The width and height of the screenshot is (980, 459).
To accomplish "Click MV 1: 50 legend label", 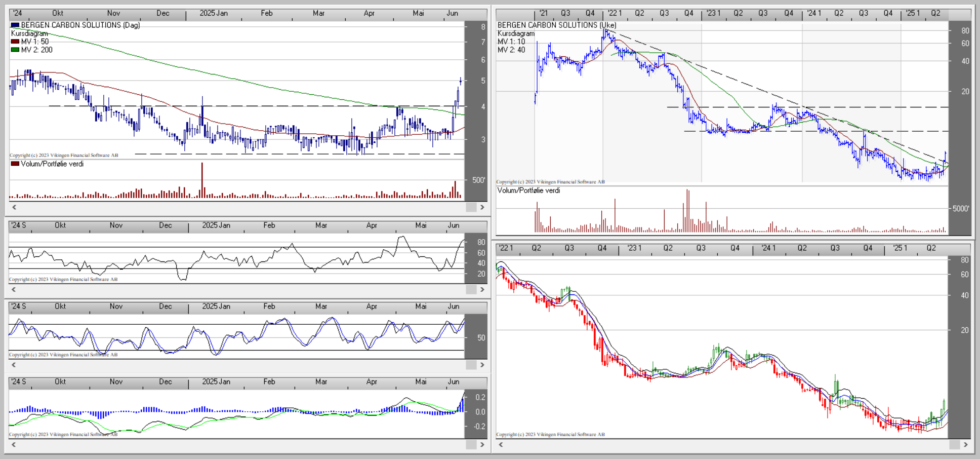I will click(35, 42).
